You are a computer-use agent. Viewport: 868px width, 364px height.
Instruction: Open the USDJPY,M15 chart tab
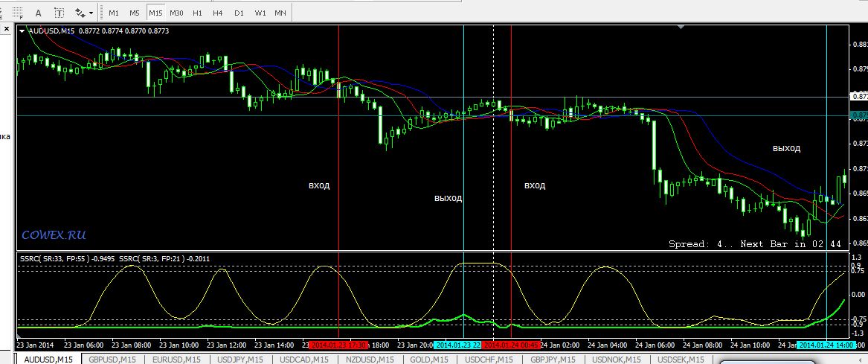pyautogui.click(x=239, y=360)
